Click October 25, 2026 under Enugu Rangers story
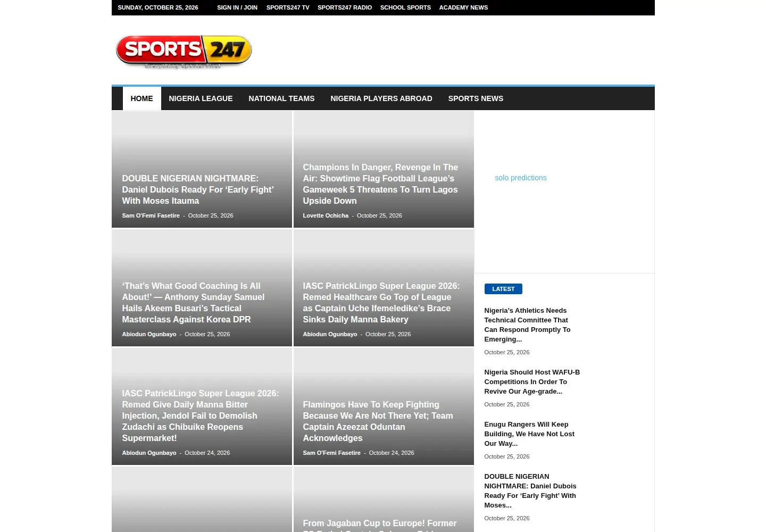This screenshot has height=532, width=766. click(x=507, y=456)
